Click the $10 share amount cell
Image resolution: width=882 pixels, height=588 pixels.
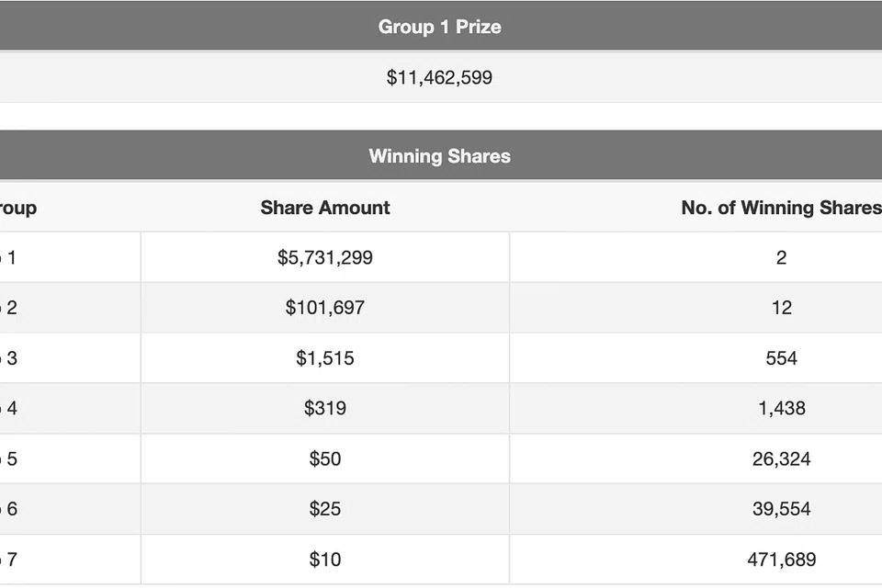click(x=325, y=559)
